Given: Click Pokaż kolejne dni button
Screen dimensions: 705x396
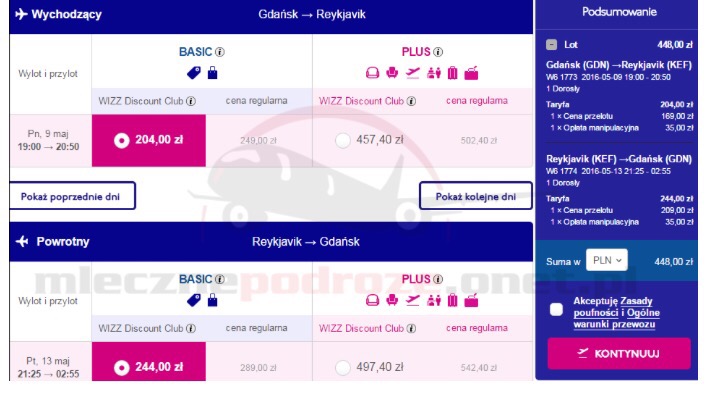Looking at the screenshot, I should coord(476,196).
